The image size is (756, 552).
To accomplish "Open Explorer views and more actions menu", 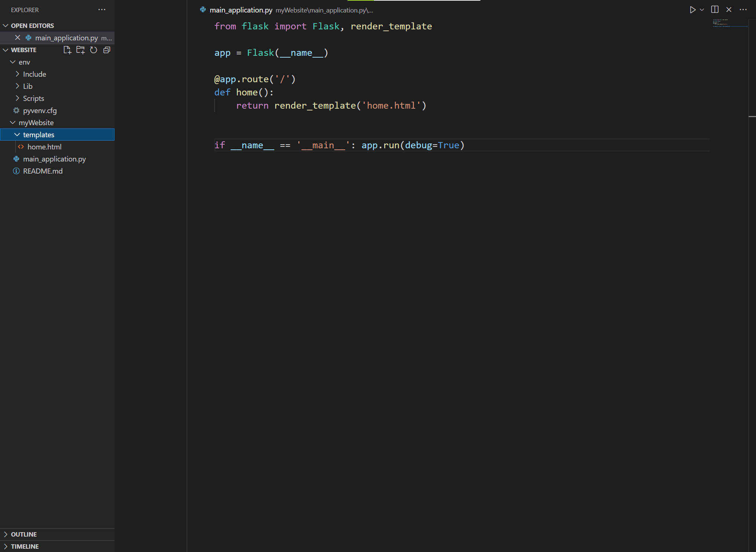I will pyautogui.click(x=102, y=10).
